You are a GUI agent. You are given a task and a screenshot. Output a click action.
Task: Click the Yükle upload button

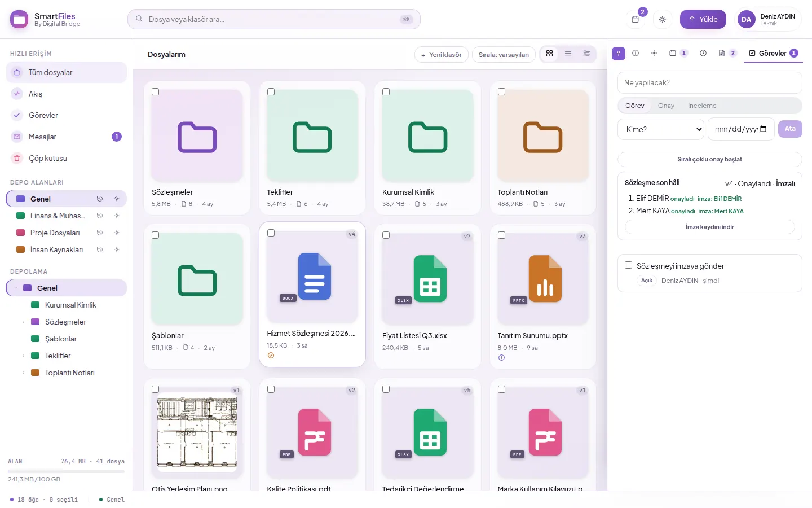[703, 19]
